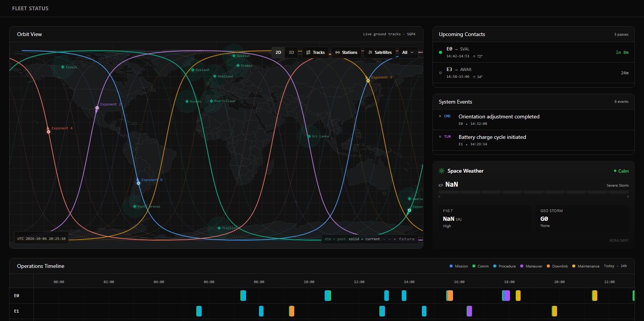The image size is (644, 321).
Task: Click the E1 yellow maintenance timeline block
Action: coord(554,311)
